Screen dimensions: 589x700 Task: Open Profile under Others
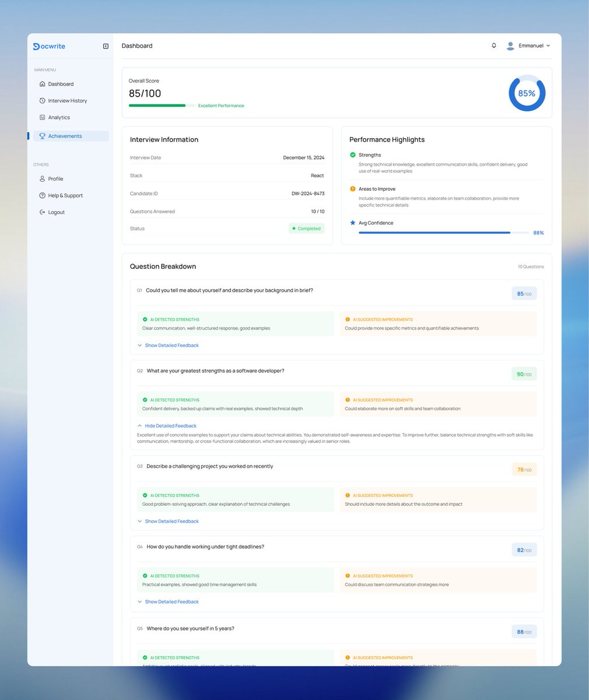point(71,178)
